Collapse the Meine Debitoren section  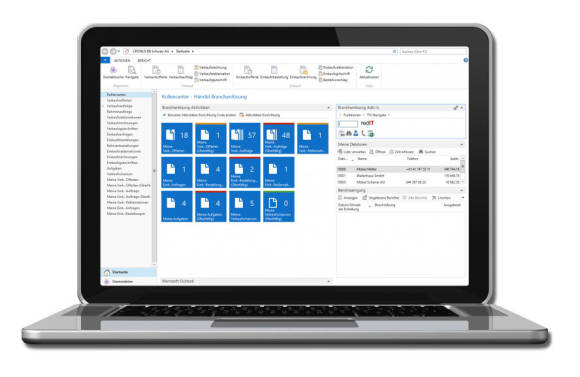pos(461,145)
